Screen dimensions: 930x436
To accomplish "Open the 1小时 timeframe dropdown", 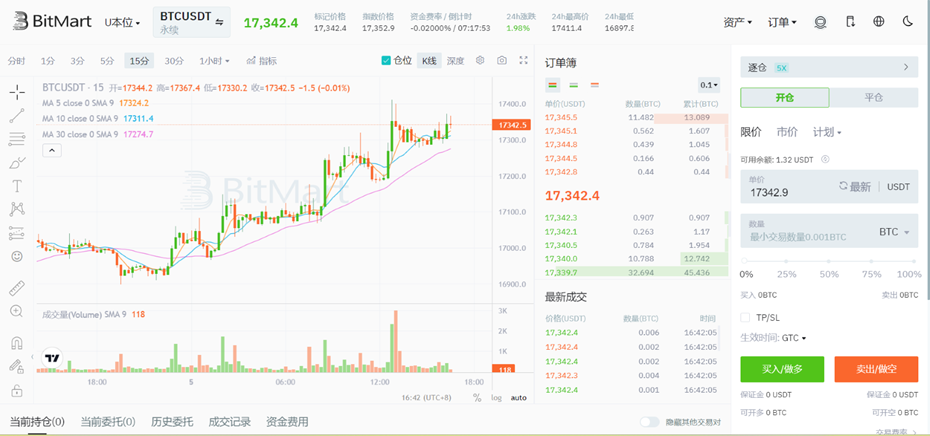I will 211,61.
